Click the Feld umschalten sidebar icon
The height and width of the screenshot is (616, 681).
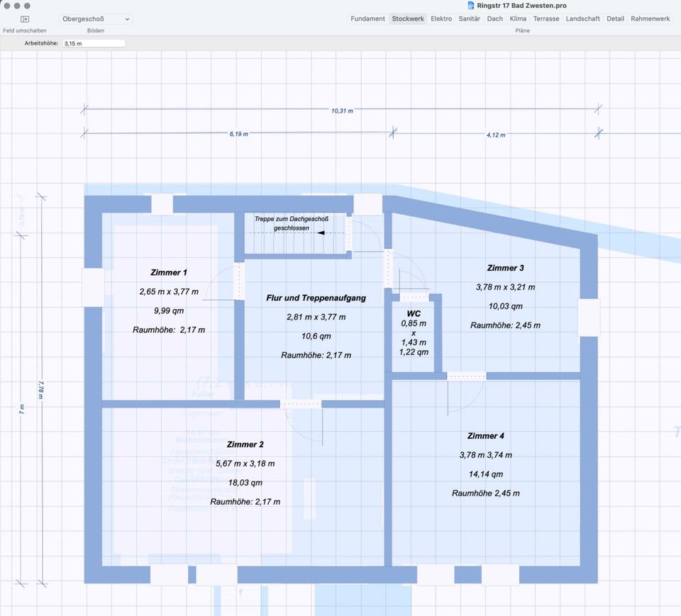coord(25,19)
